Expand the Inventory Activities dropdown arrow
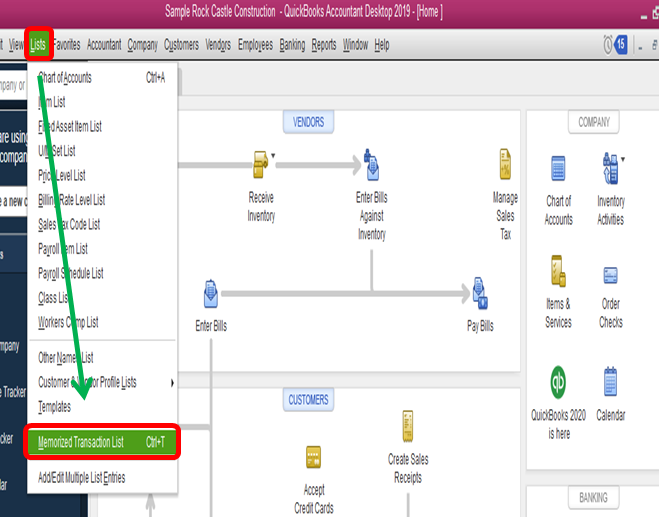This screenshot has height=517, width=659. pos(623,159)
